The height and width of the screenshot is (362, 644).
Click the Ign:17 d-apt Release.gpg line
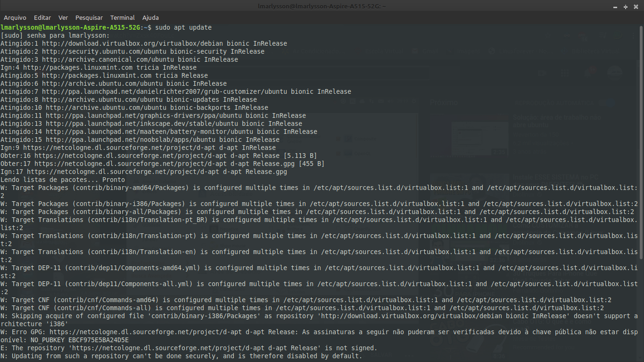click(x=144, y=172)
